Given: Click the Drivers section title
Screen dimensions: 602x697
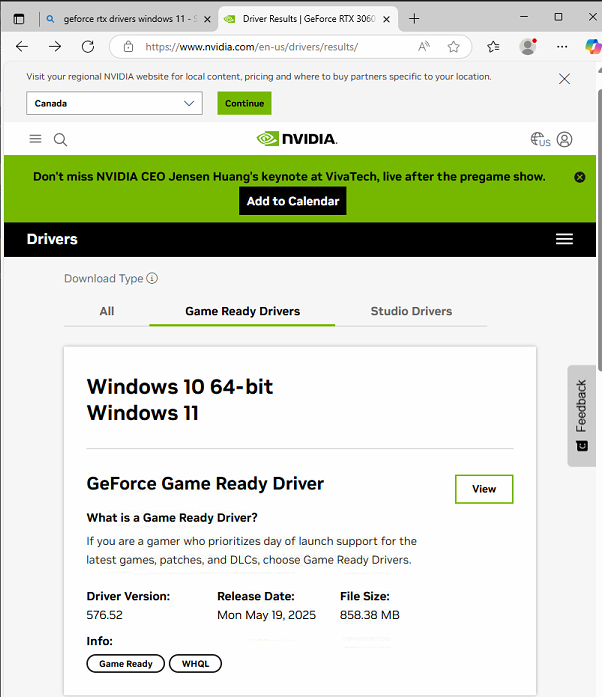Looking at the screenshot, I should click(52, 239).
